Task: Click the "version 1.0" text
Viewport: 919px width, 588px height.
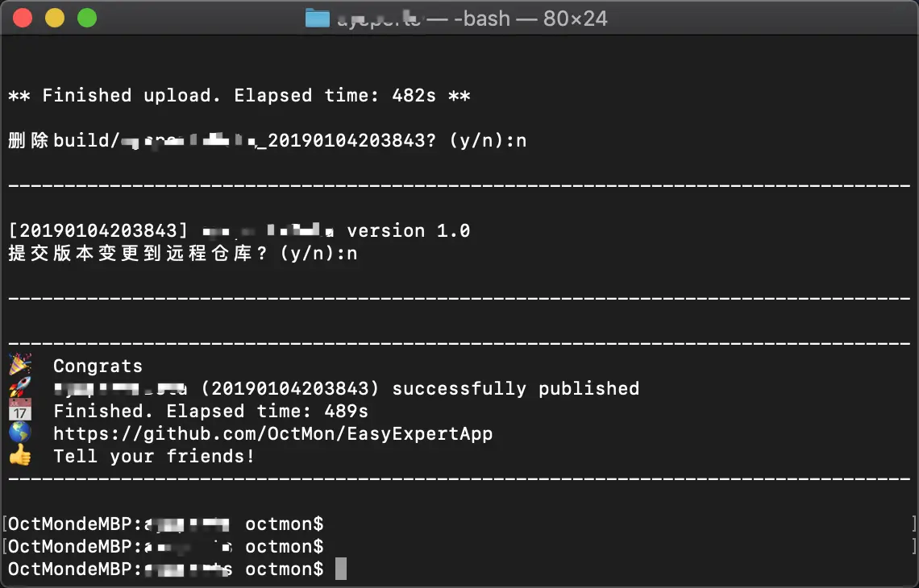Action: pyautogui.click(x=408, y=230)
